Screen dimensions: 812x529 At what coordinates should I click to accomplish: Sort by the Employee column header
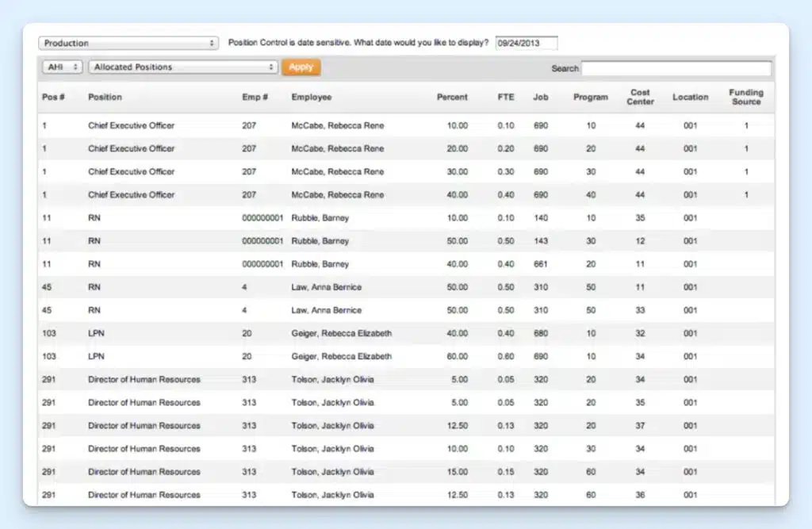pos(311,97)
